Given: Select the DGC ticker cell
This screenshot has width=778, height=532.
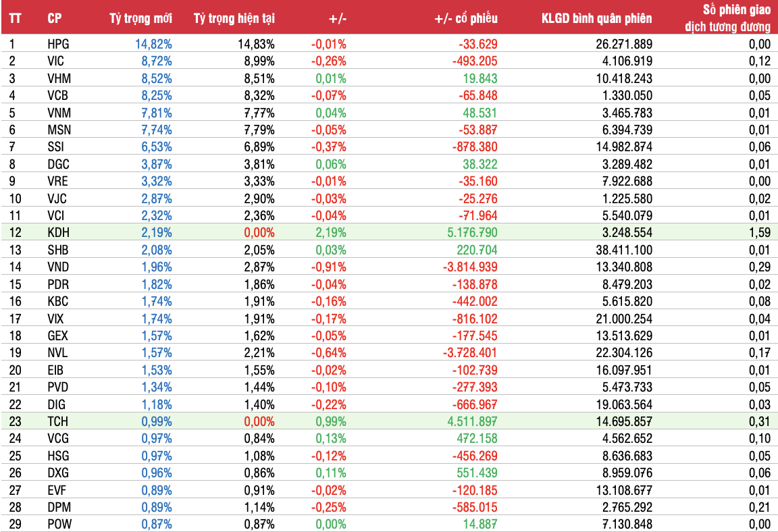Looking at the screenshot, I should tap(58, 164).
